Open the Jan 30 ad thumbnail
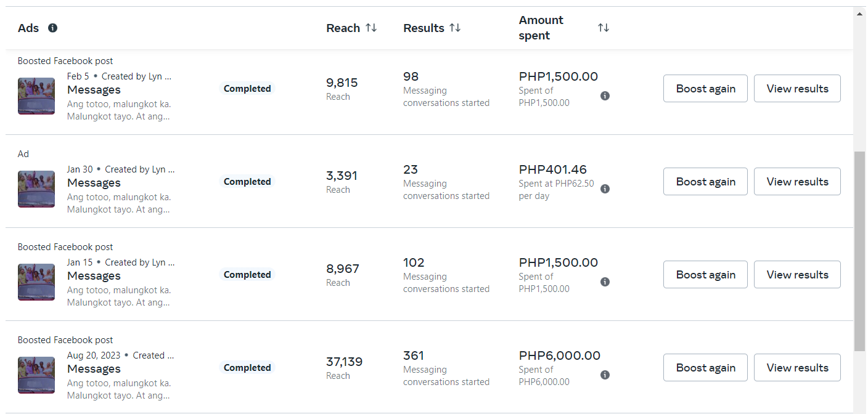 [x=36, y=189]
